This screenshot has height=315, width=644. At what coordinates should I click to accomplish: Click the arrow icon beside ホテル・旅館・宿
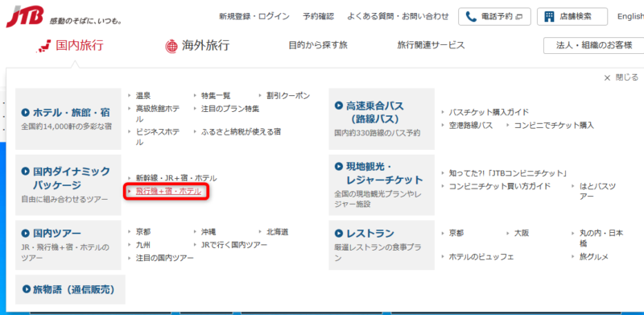point(26,112)
